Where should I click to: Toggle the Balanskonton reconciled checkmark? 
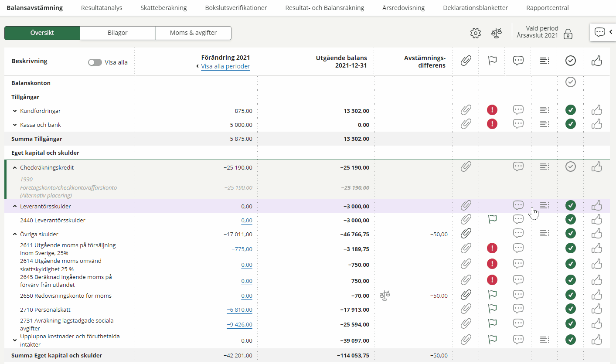point(570,82)
